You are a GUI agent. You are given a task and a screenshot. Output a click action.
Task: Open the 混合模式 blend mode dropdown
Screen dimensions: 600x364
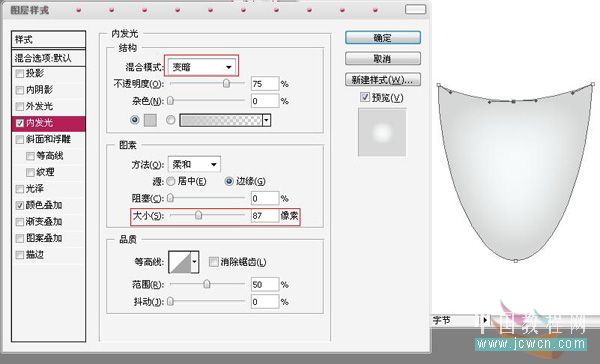point(202,67)
